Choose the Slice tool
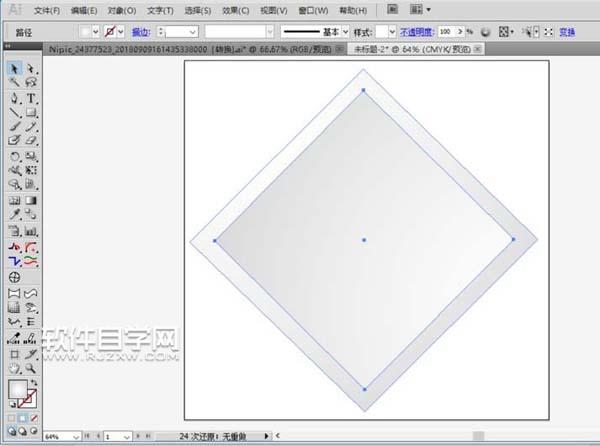 click(x=31, y=354)
